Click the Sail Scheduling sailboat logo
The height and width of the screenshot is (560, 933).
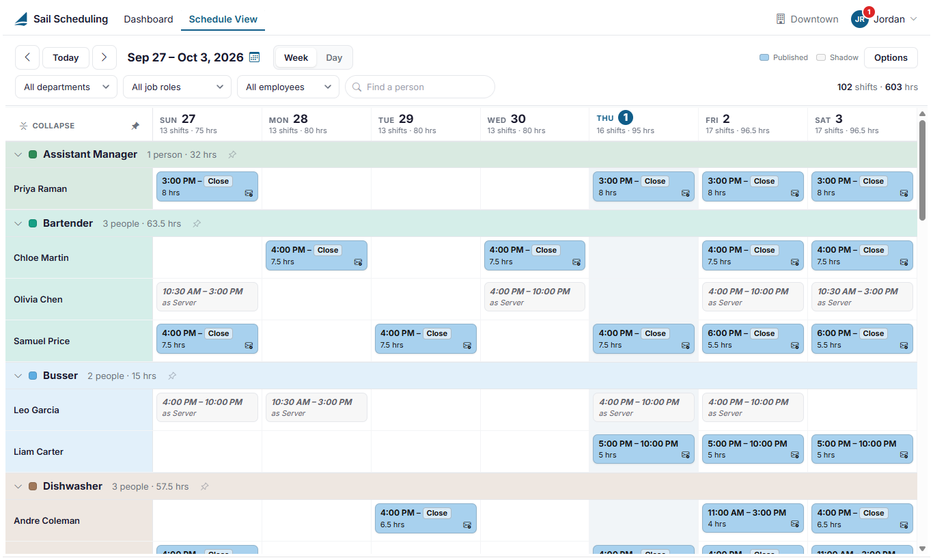[22, 19]
